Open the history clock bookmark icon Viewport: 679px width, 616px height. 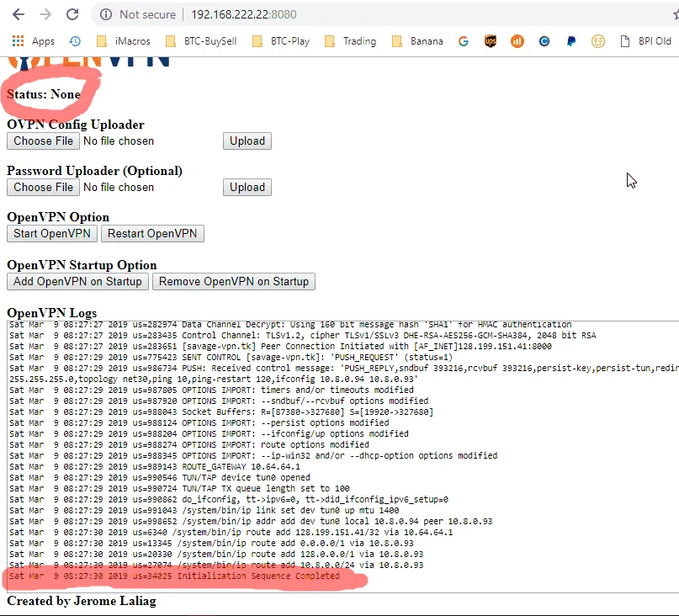pyautogui.click(x=75, y=41)
